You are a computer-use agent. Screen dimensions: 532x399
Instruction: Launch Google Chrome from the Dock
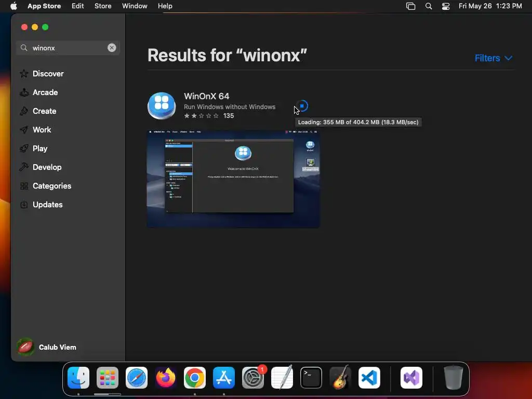coord(195,378)
